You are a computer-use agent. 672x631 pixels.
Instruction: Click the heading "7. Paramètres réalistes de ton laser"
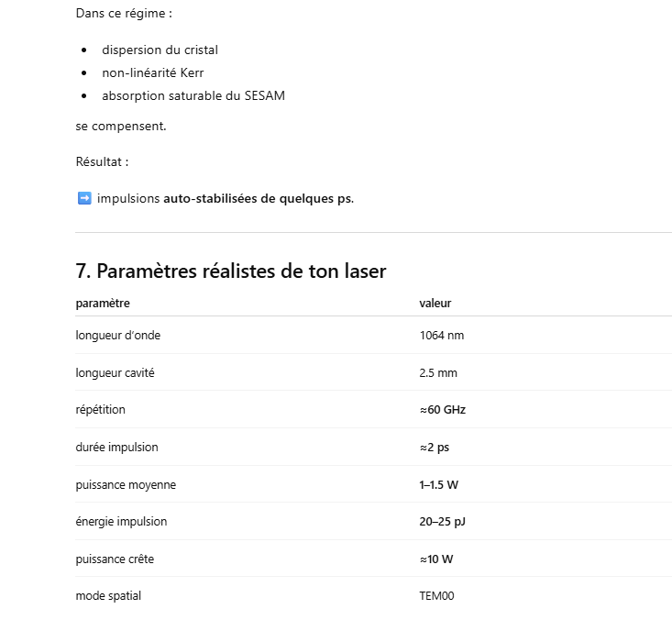point(231,271)
